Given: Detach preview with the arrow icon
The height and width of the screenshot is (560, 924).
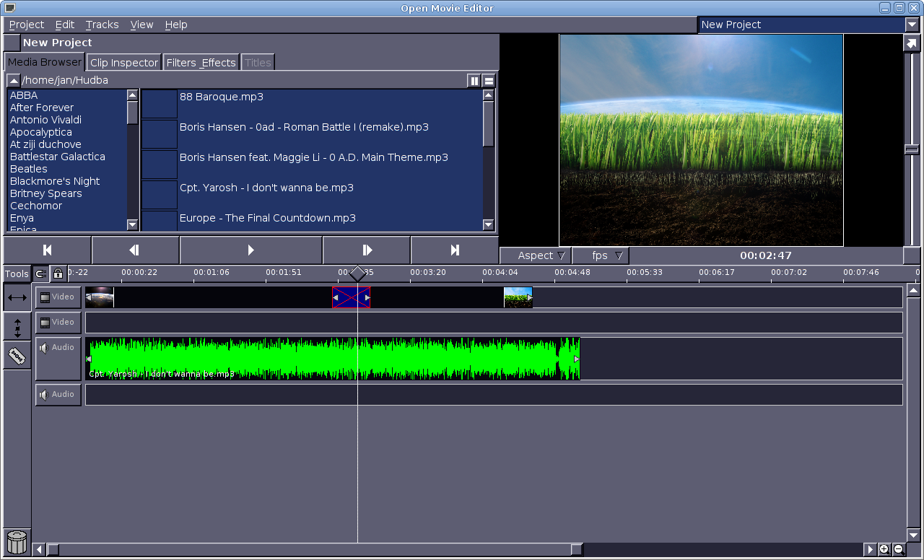Looking at the screenshot, I should click(x=911, y=43).
